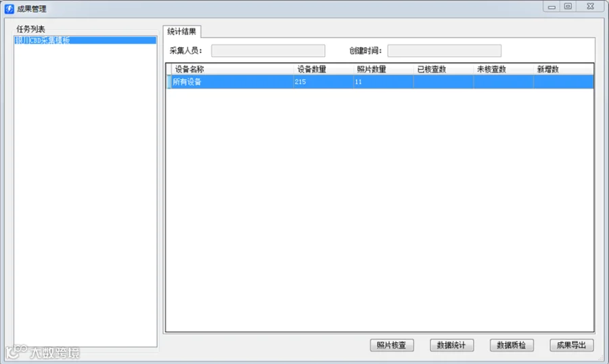Image resolution: width=609 pixels, height=364 pixels.
Task: Click the row selector of 所有设备 row
Action: tap(169, 82)
